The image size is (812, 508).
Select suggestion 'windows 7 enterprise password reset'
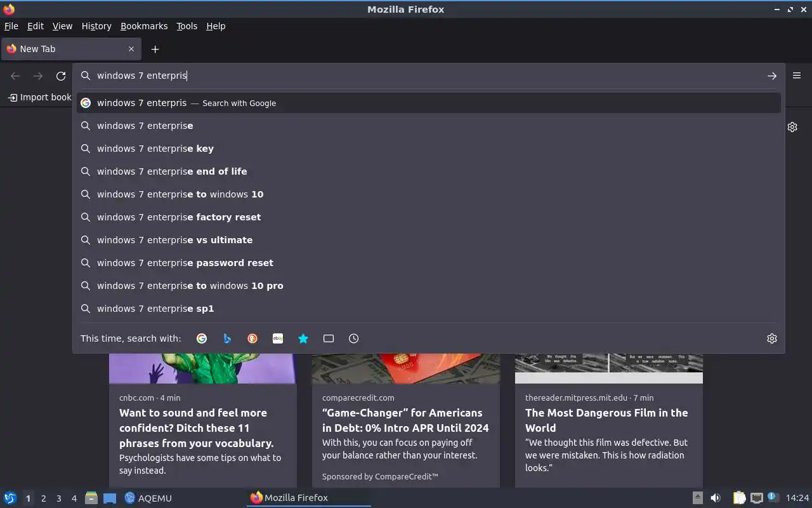point(429,263)
